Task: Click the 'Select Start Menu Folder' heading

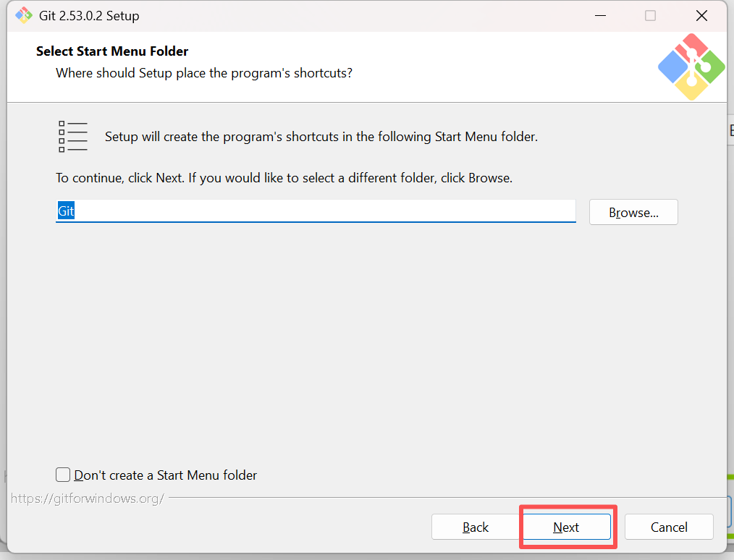Action: 112,51
